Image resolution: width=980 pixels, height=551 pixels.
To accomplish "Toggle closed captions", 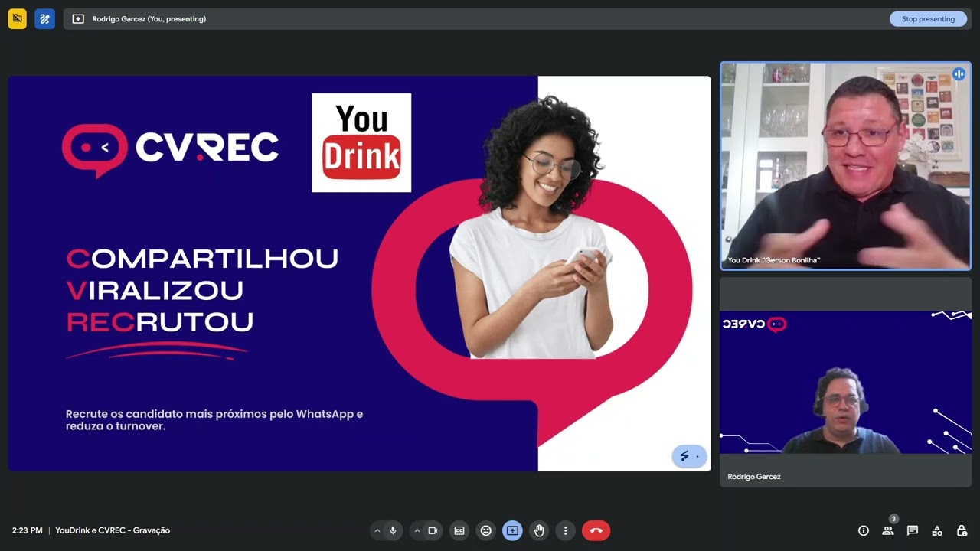I will (459, 530).
